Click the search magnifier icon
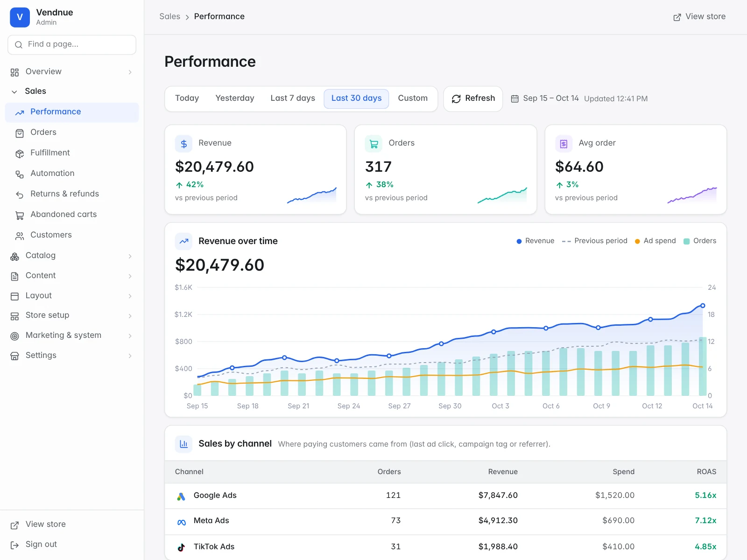 pyautogui.click(x=19, y=45)
